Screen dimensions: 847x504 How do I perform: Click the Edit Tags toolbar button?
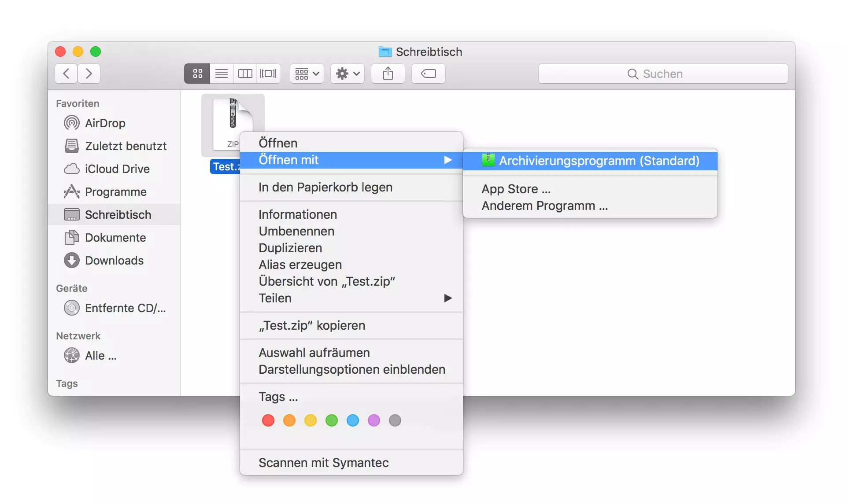pyautogui.click(x=429, y=74)
